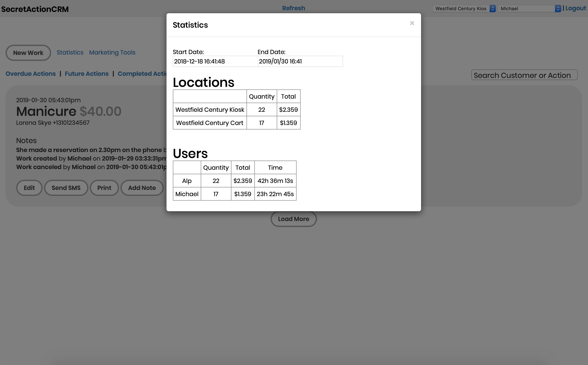The height and width of the screenshot is (365, 588).
Task: Click the Search Customer or Action field
Action: [524, 75]
